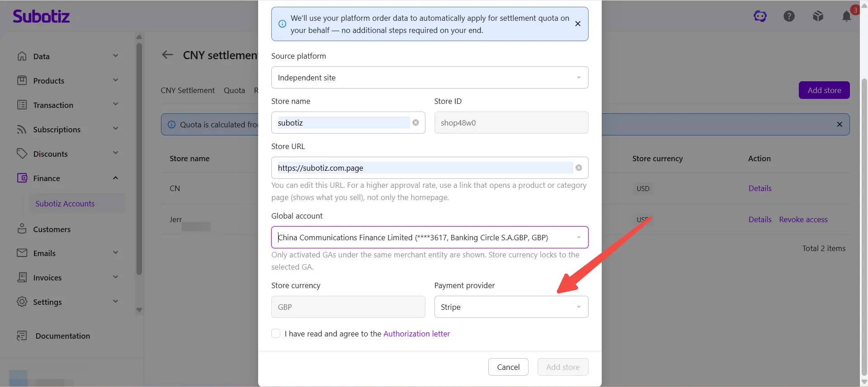The width and height of the screenshot is (868, 387).
Task: Open Details for the Jerr store
Action: pyautogui.click(x=760, y=219)
